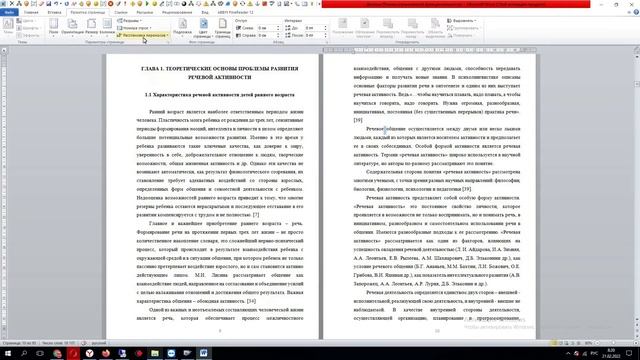640x360 pixels.
Task: Click the taskbar clock and date
Action: 611,353
